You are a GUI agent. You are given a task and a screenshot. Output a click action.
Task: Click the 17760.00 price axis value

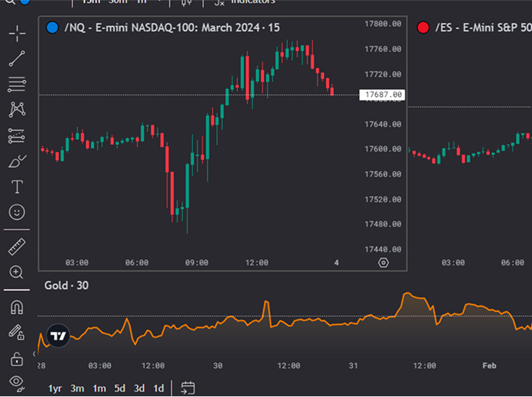pos(383,50)
